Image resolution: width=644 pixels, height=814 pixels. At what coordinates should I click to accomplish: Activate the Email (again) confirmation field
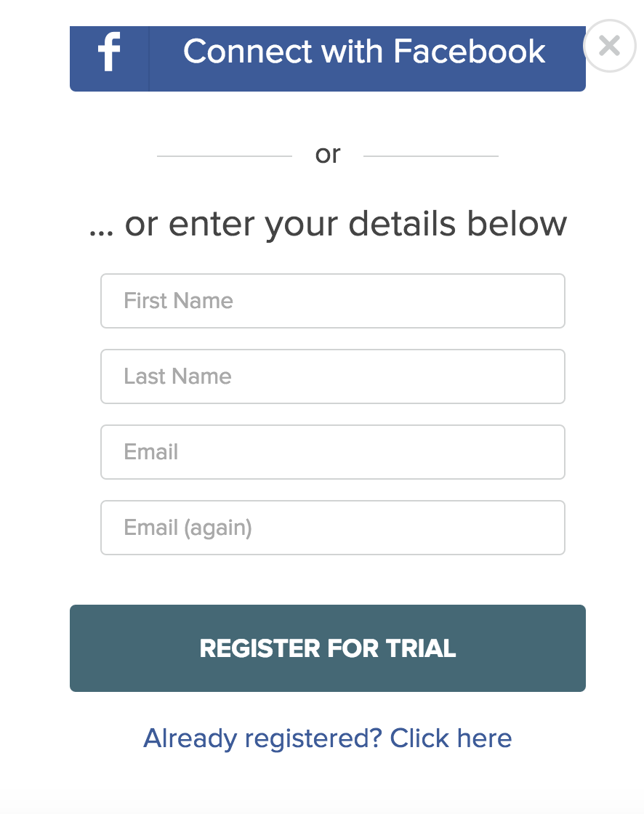pos(333,528)
